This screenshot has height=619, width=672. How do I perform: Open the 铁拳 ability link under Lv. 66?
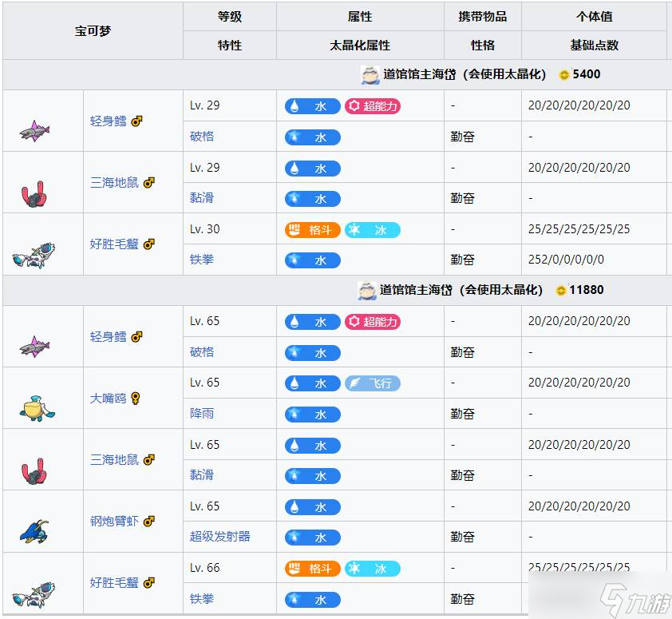coord(202,598)
